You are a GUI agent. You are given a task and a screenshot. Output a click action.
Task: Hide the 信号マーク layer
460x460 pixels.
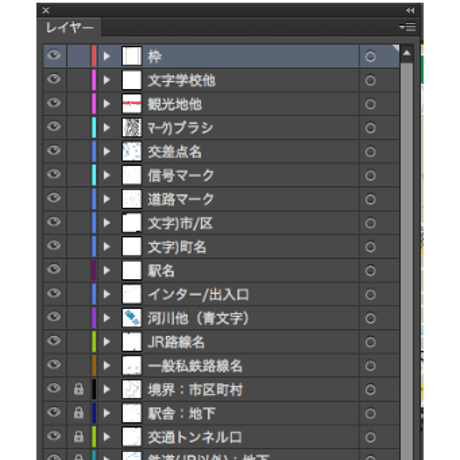point(54,174)
